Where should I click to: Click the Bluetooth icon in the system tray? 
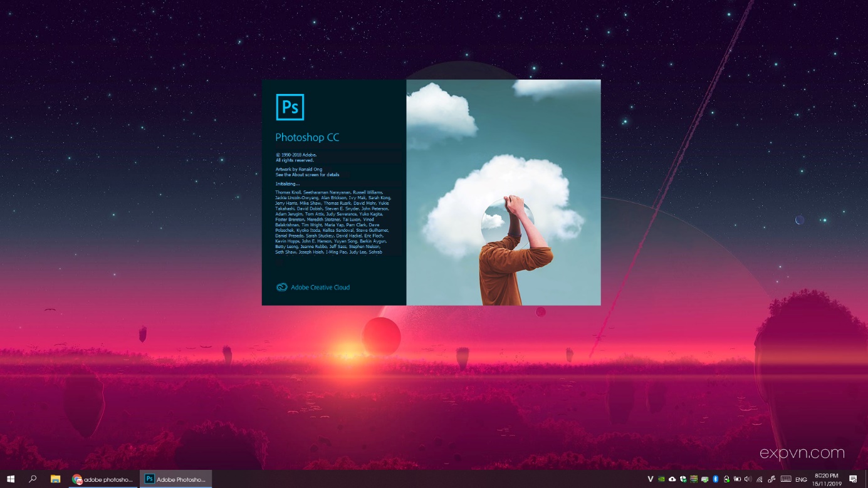(714, 479)
